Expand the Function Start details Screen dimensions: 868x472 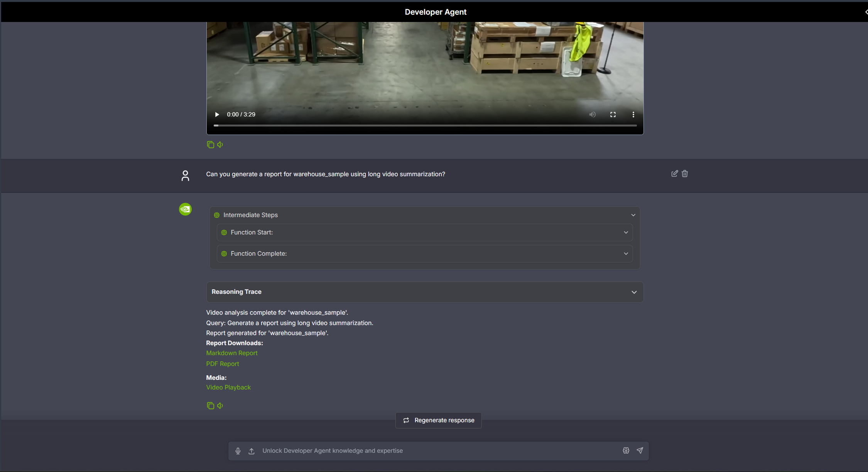pyautogui.click(x=626, y=232)
